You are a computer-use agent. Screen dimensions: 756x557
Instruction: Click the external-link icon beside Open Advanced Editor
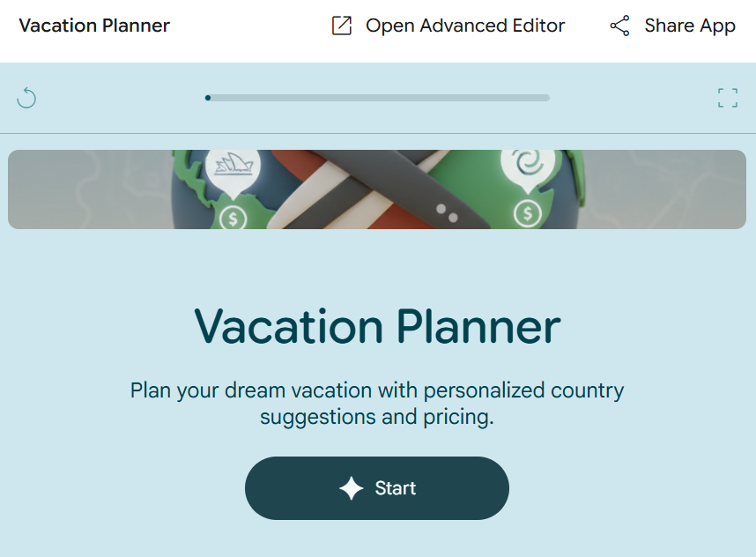pos(341,26)
